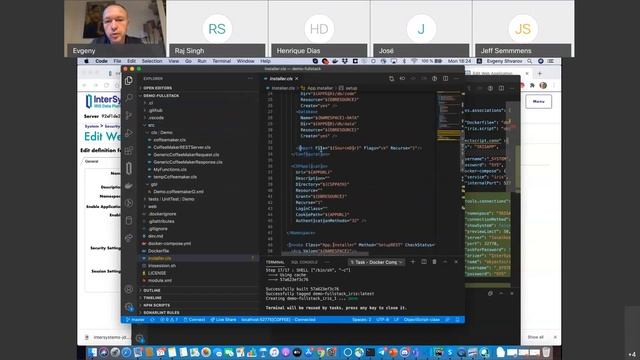
Task: Click Connect in status bar
Action: click(194, 320)
